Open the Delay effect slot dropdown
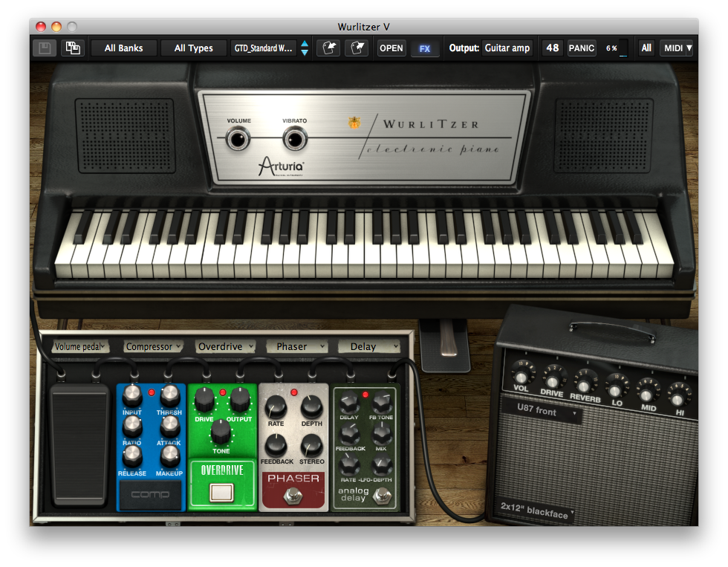Image resolution: width=728 pixels, height=567 pixels. click(368, 346)
